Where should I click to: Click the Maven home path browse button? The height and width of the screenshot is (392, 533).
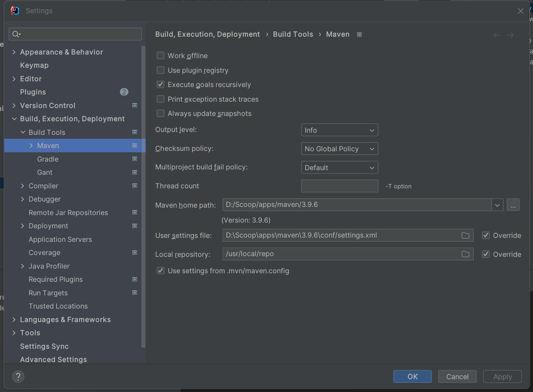[x=513, y=205]
